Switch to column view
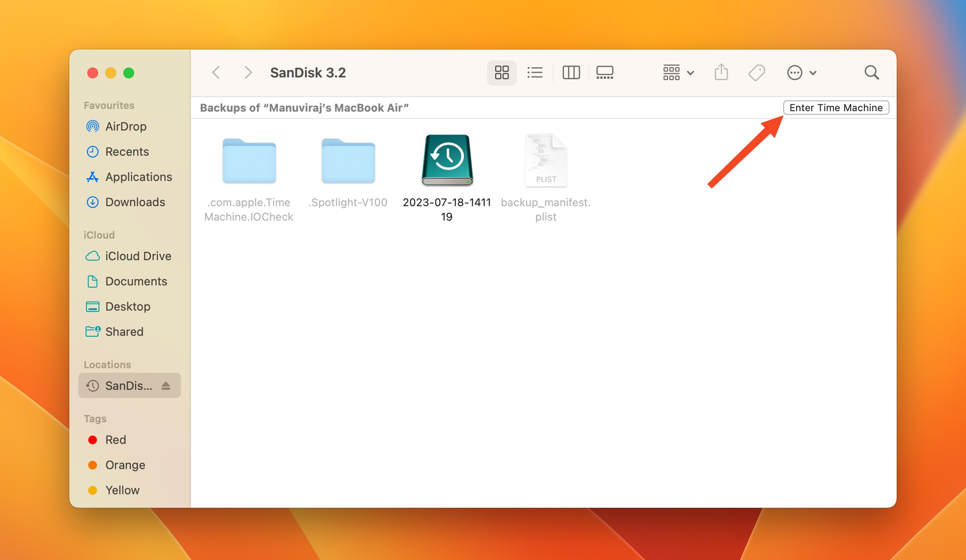Screen dimensions: 966x560 click(x=571, y=72)
